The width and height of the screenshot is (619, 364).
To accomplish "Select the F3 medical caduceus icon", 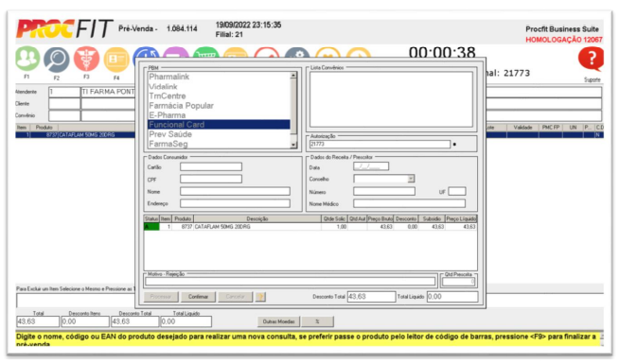I will (86, 59).
